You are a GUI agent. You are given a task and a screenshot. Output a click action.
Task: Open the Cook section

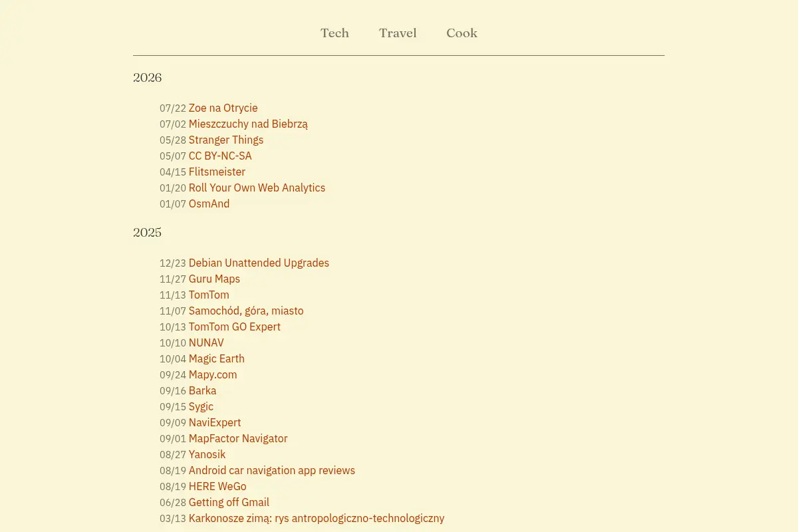(x=462, y=33)
